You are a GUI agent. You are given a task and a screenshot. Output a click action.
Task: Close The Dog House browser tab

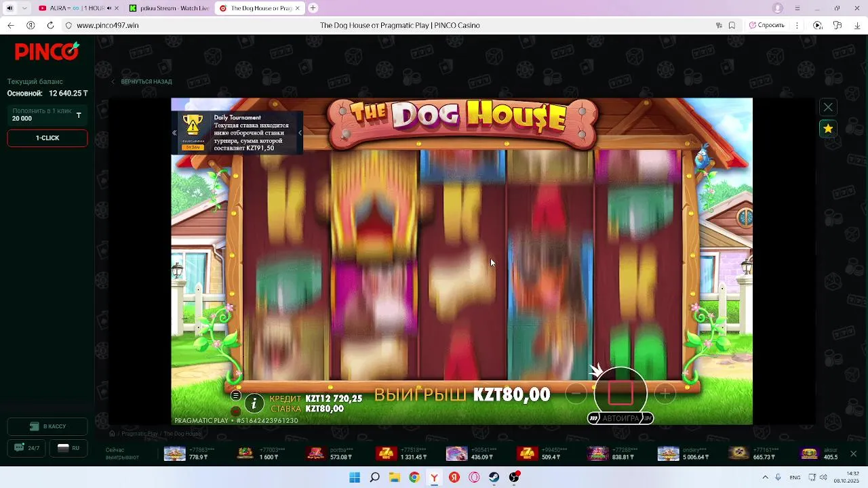(297, 8)
